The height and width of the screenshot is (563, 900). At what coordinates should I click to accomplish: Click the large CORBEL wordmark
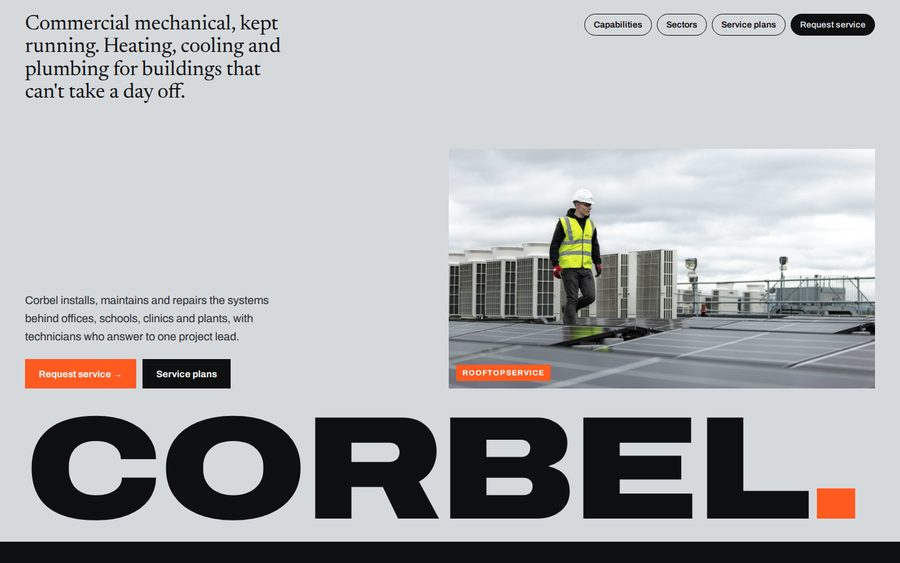tap(443, 468)
